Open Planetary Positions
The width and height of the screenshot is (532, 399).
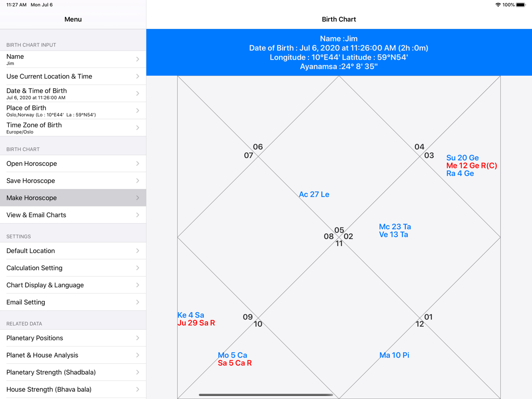(73, 338)
